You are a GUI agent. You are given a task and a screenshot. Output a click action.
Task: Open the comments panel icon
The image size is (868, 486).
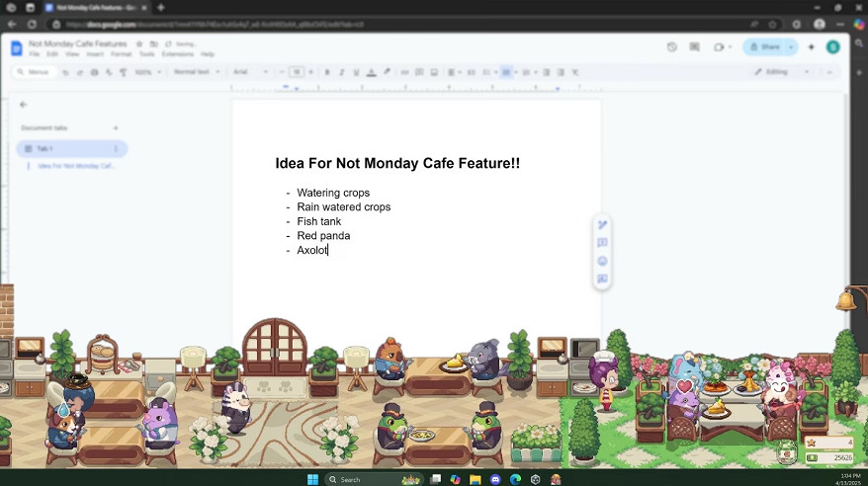pyautogui.click(x=695, y=46)
